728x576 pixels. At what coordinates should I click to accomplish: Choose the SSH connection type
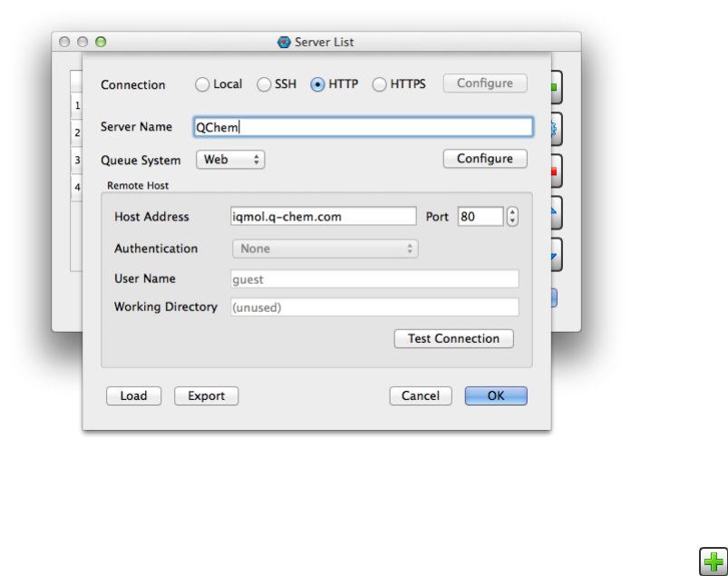tap(277, 84)
